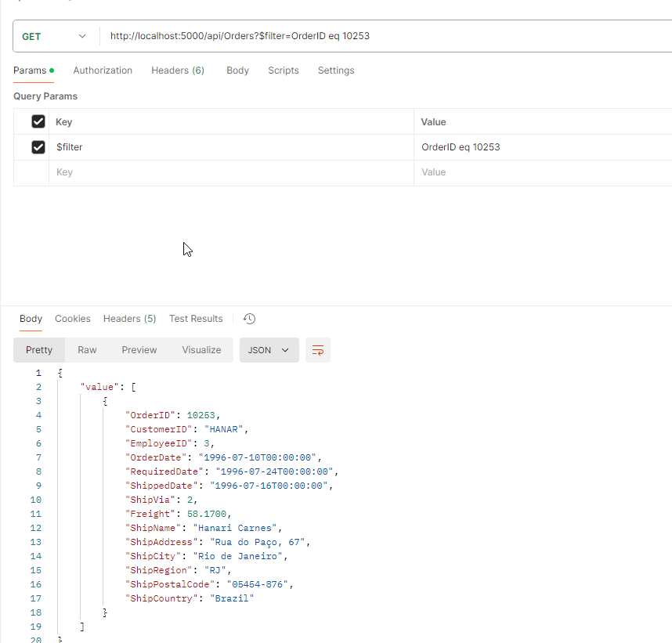Go to the Scripts tab
The height and width of the screenshot is (643, 672).
[284, 70]
